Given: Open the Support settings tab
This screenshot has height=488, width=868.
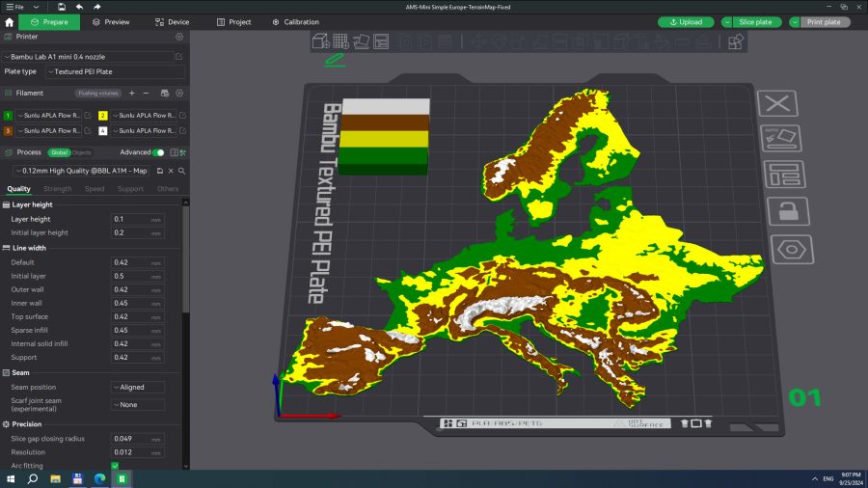Looking at the screenshot, I should 130,189.
